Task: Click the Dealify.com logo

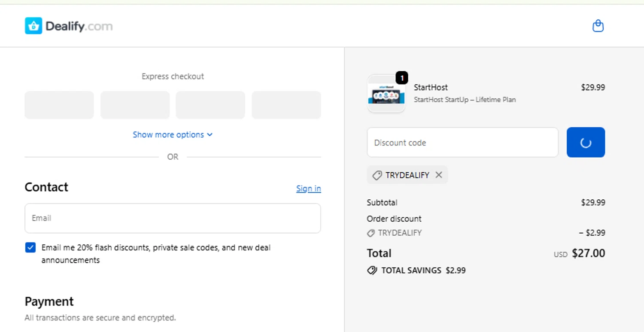Action: click(x=69, y=26)
